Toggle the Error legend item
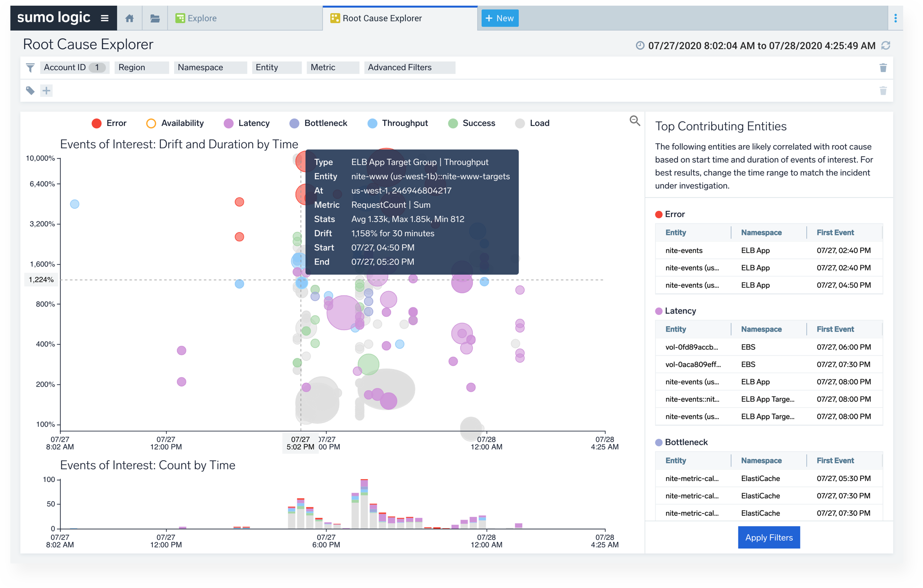Screen dimensions: 923x588 tap(109, 124)
